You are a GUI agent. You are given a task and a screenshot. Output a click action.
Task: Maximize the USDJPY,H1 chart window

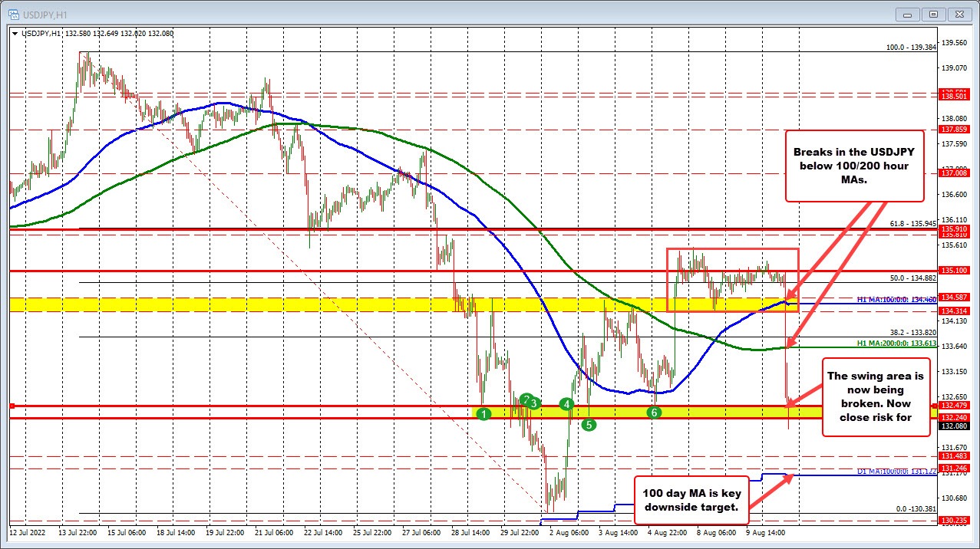933,14
